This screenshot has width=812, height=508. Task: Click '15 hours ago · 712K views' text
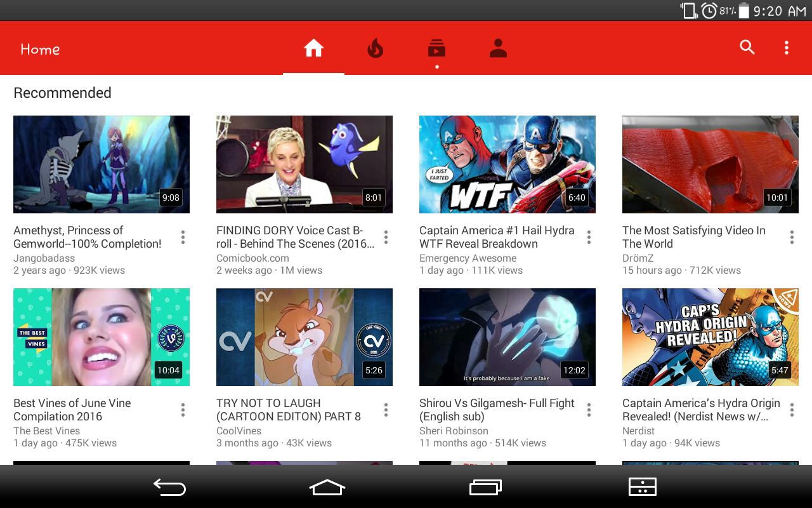click(681, 271)
